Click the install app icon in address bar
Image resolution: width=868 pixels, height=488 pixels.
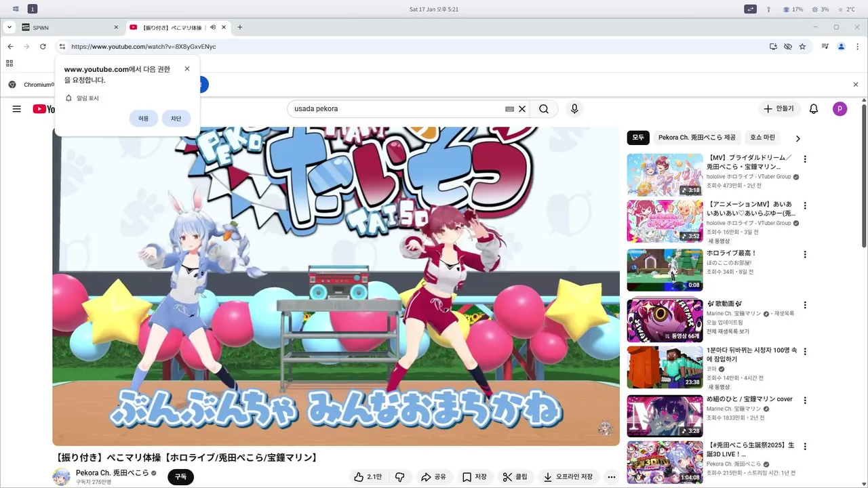[x=773, y=47]
